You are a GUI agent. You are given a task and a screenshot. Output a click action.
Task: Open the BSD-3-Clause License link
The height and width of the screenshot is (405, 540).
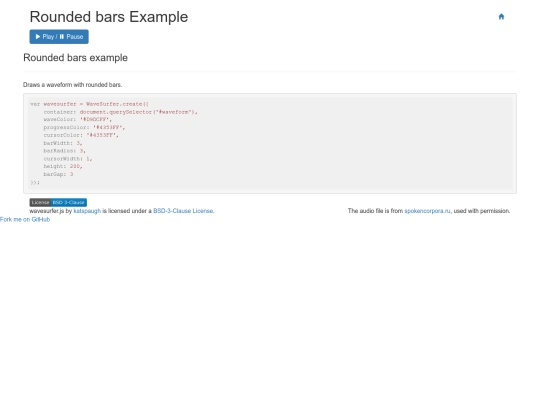point(184,211)
